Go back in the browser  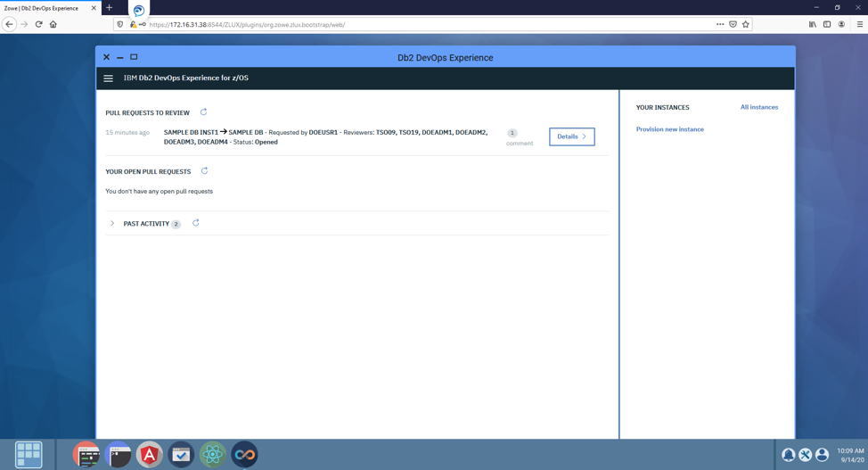(9, 24)
